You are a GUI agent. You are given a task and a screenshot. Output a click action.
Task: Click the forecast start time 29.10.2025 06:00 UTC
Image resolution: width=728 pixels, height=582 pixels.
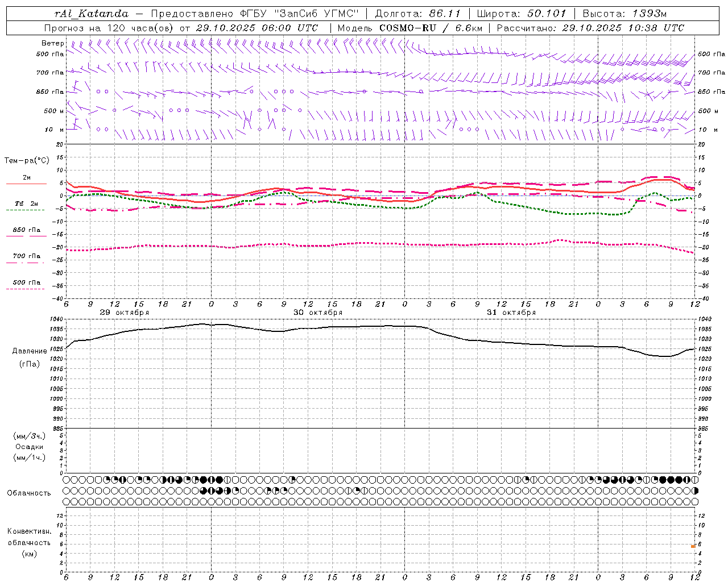pos(257,28)
